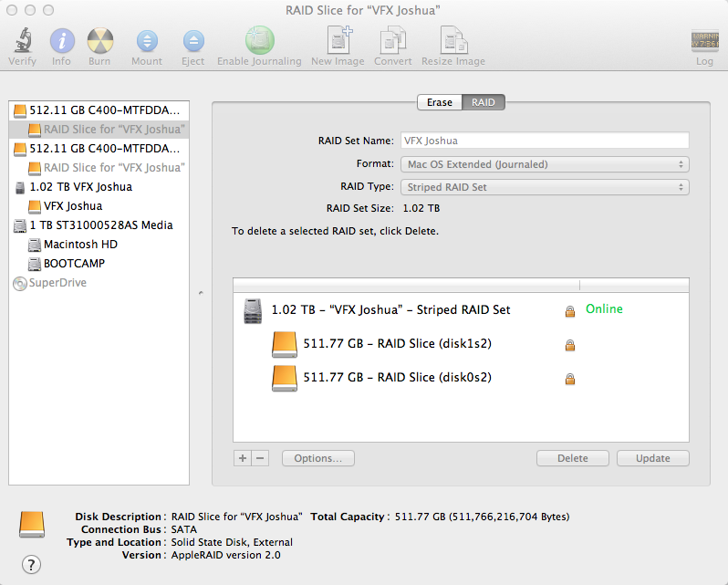The image size is (728, 585).
Task: Click the 1.02 TB VFX Joshua RAID icon
Action: (x=20, y=188)
